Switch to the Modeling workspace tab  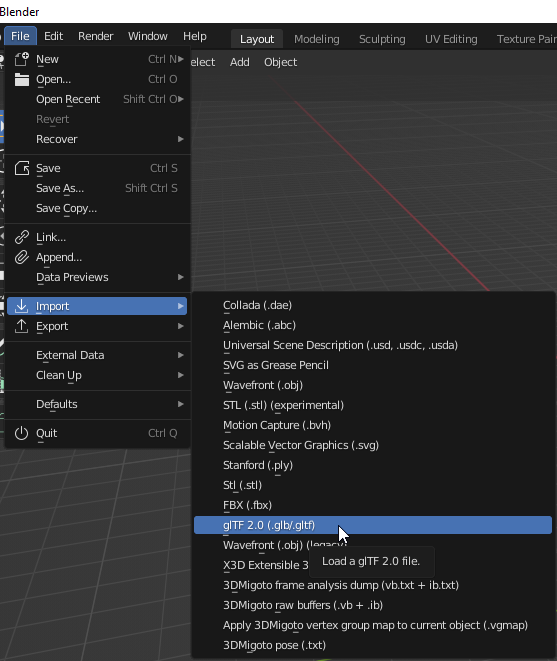[x=317, y=39]
